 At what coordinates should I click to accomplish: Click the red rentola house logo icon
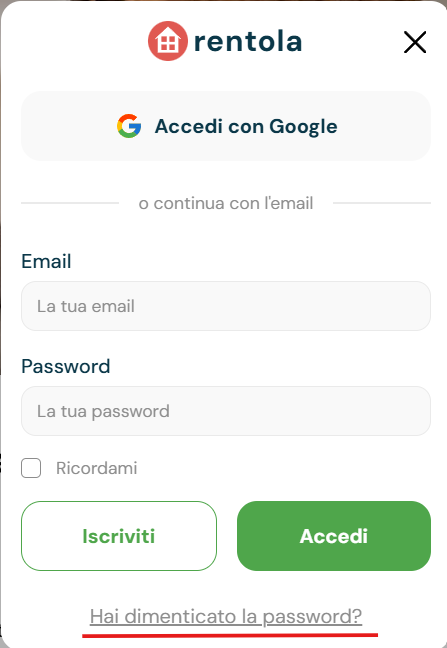(x=168, y=41)
